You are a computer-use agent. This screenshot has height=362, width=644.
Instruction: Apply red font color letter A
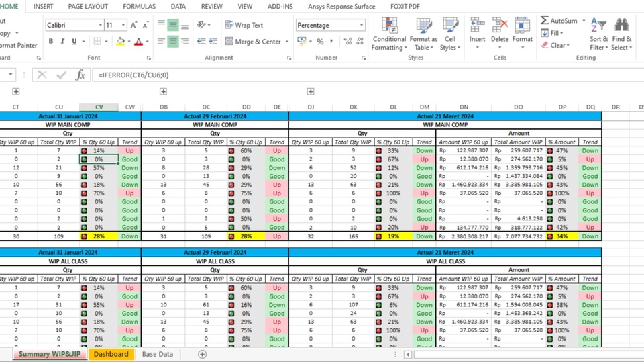(138, 41)
